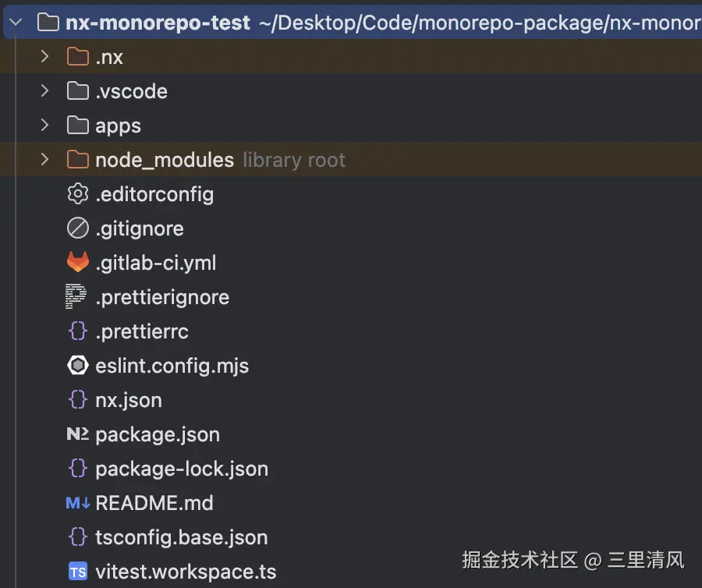Click the gear icon of .editorconfig

[x=78, y=193]
